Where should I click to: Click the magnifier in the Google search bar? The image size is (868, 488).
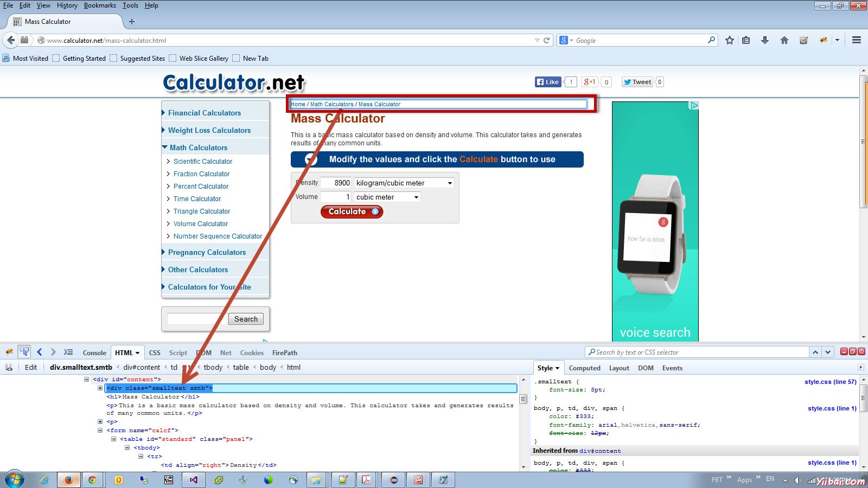(711, 40)
